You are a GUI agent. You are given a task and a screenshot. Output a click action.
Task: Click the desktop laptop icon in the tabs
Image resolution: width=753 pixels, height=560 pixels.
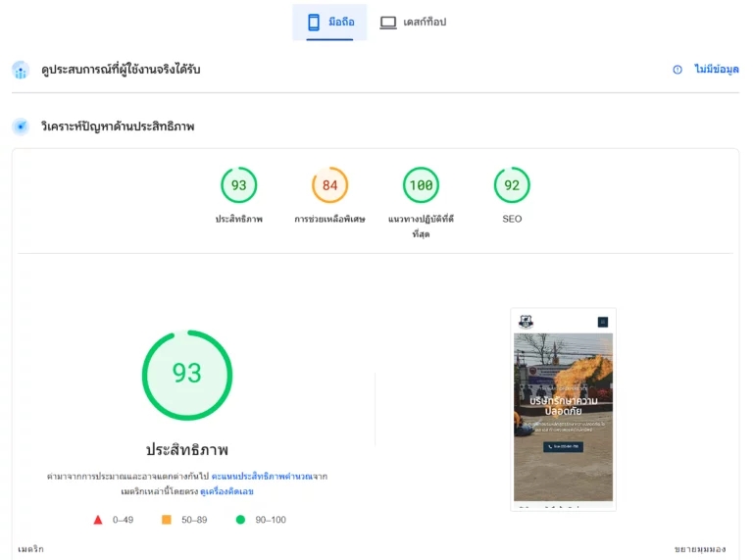388,23
